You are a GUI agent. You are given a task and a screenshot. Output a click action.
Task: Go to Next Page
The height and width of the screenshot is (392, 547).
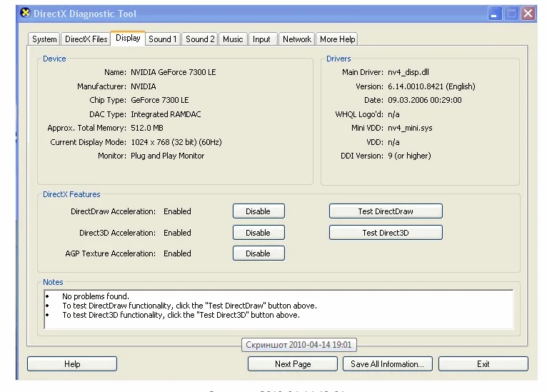tap(293, 364)
